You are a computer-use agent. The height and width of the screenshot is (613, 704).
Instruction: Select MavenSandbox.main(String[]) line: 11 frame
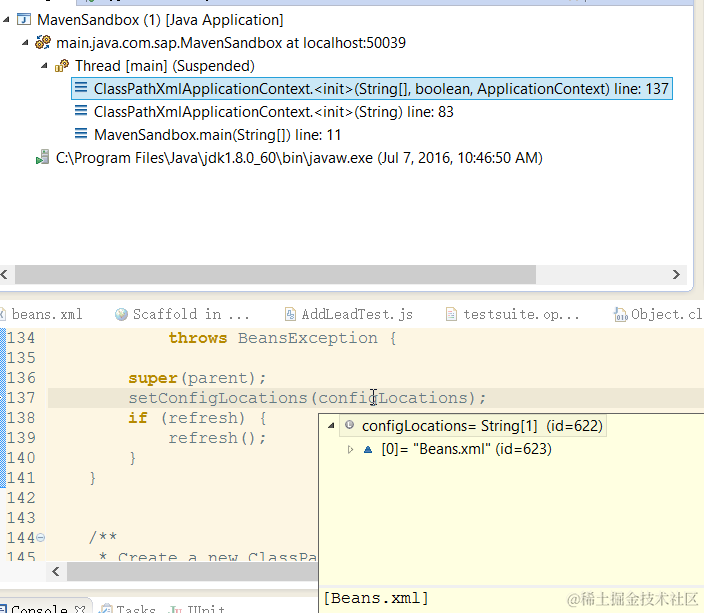click(x=217, y=135)
